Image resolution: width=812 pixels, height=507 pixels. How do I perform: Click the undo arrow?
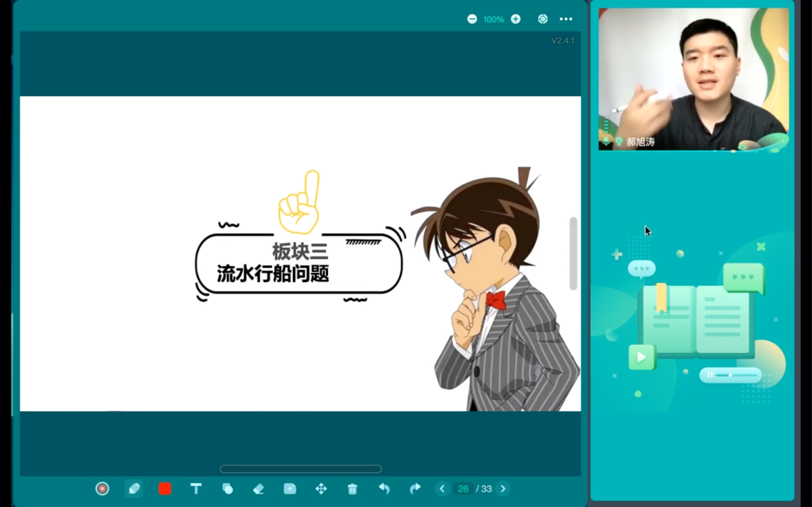click(x=384, y=489)
